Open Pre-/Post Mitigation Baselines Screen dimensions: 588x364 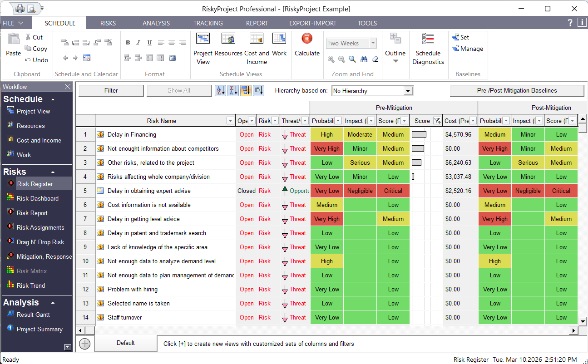pos(517,91)
